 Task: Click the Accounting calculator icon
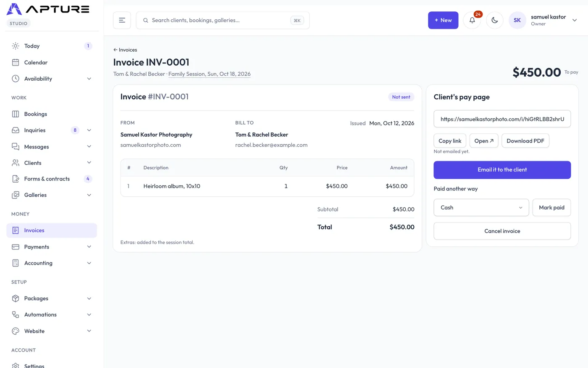click(x=16, y=263)
